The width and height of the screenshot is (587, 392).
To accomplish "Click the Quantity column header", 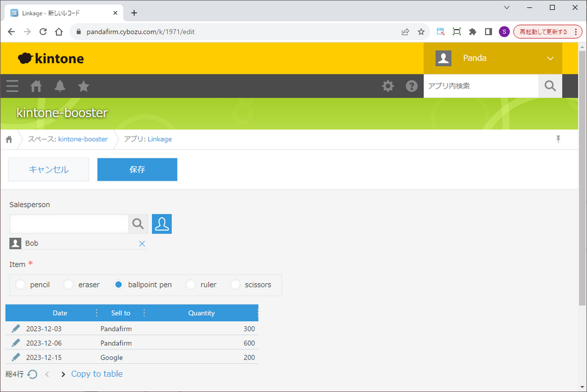I will (x=201, y=313).
